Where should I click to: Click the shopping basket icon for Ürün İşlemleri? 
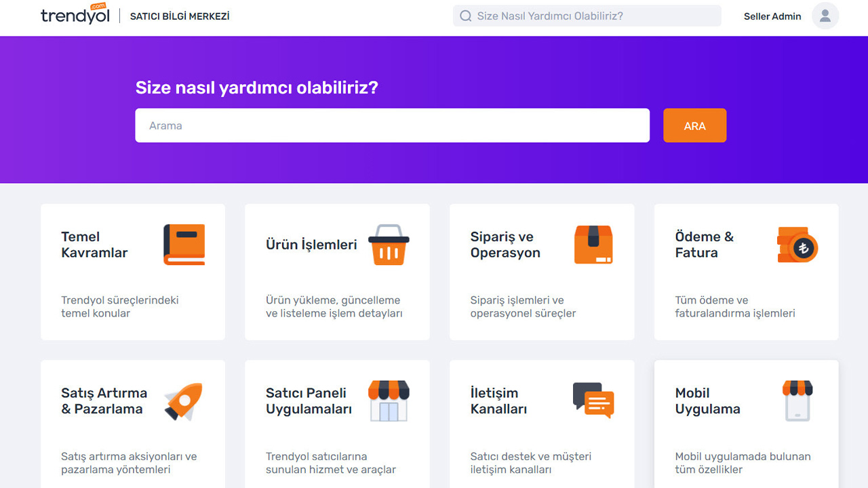pyautogui.click(x=389, y=245)
